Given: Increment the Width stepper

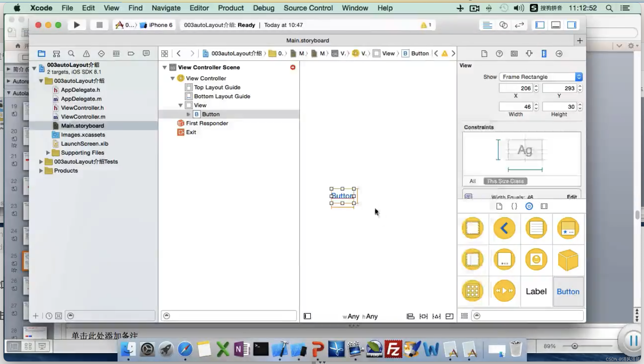Looking at the screenshot, I should (536, 105).
